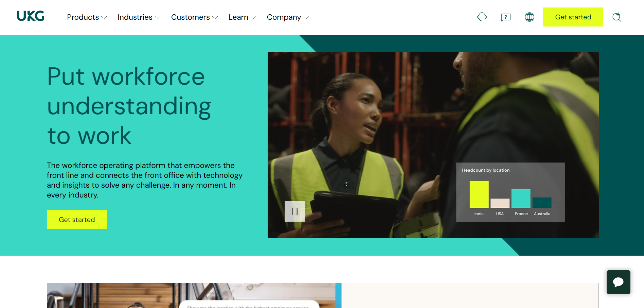Image resolution: width=644 pixels, height=308 pixels.
Task: Expand the Industries dropdown chevron
Action: (x=158, y=17)
